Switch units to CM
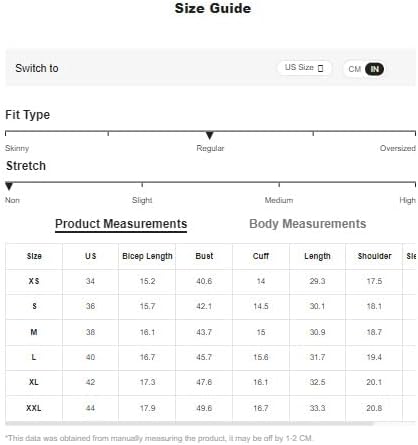The height and width of the screenshot is (445, 418). [355, 69]
